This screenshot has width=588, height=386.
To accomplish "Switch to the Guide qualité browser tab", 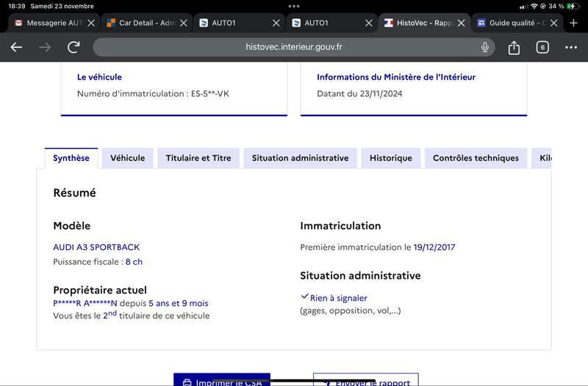I will (x=517, y=24).
